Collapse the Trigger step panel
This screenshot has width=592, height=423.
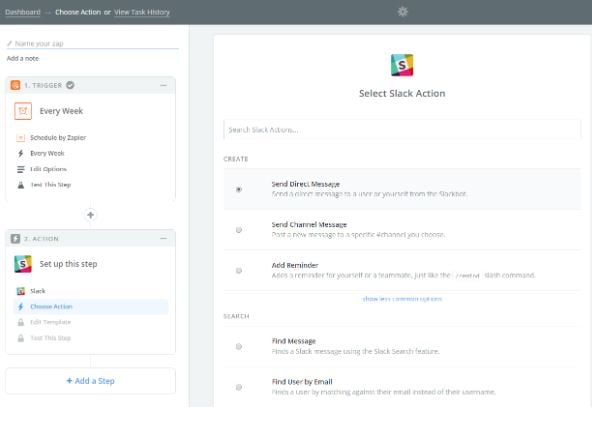point(163,85)
